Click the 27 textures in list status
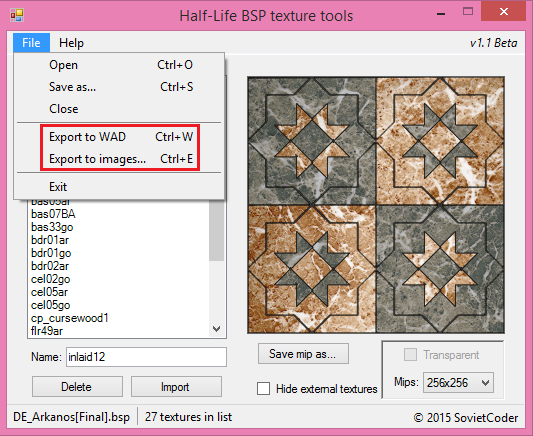Viewport: 533px width, 436px height. coord(188,417)
